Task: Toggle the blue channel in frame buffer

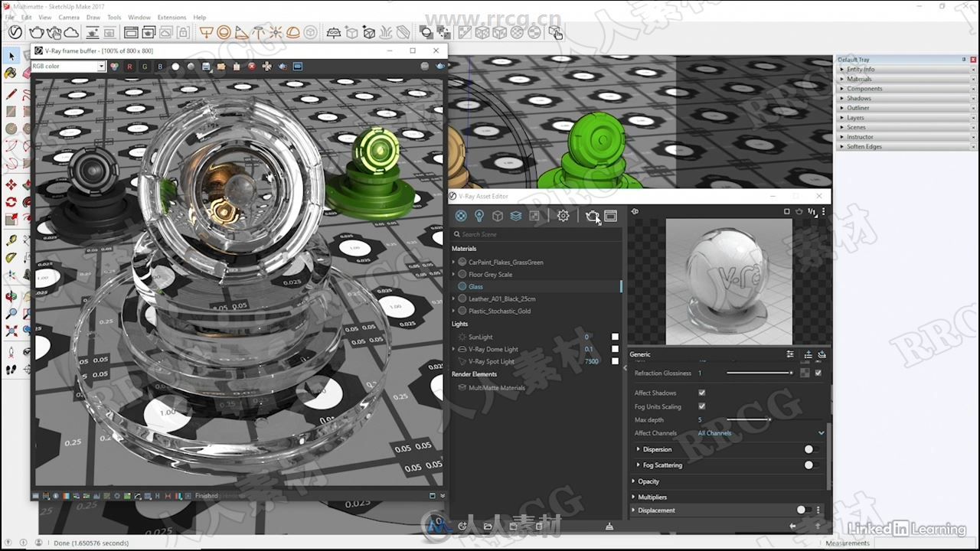Action: [160, 67]
